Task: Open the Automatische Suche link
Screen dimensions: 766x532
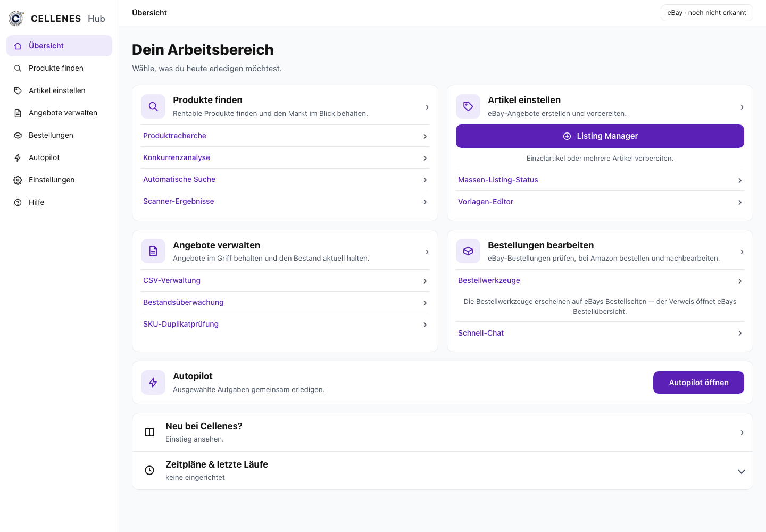Action: point(285,179)
